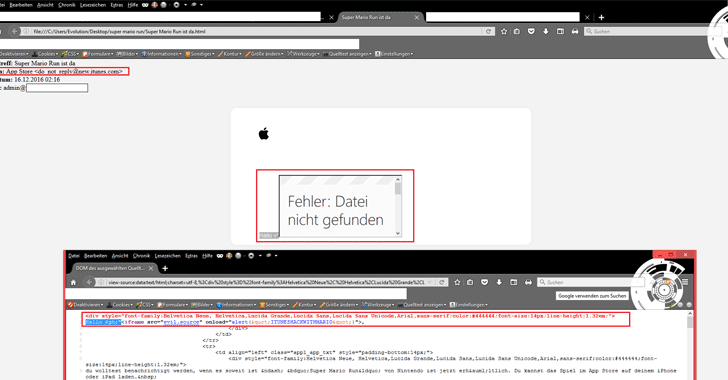Viewport: 728px width, 380px height.
Task: Open downloads in source viewer window
Action: [x=499, y=282]
